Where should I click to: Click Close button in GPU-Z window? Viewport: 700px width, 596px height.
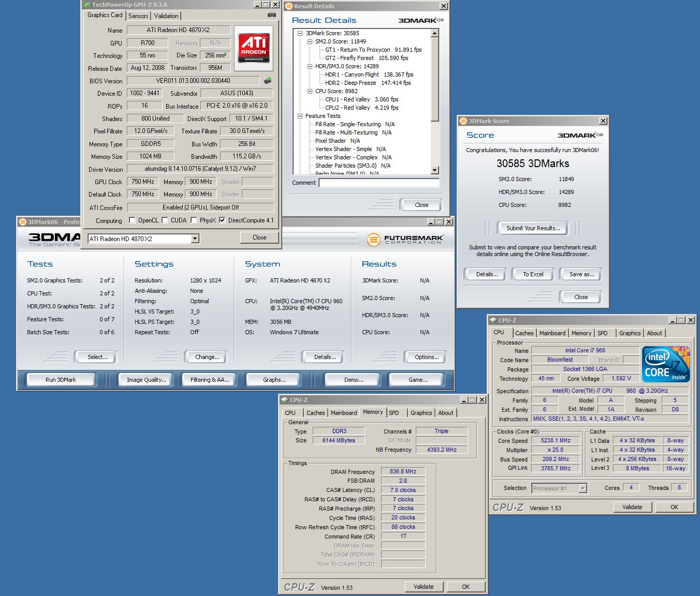point(259,237)
